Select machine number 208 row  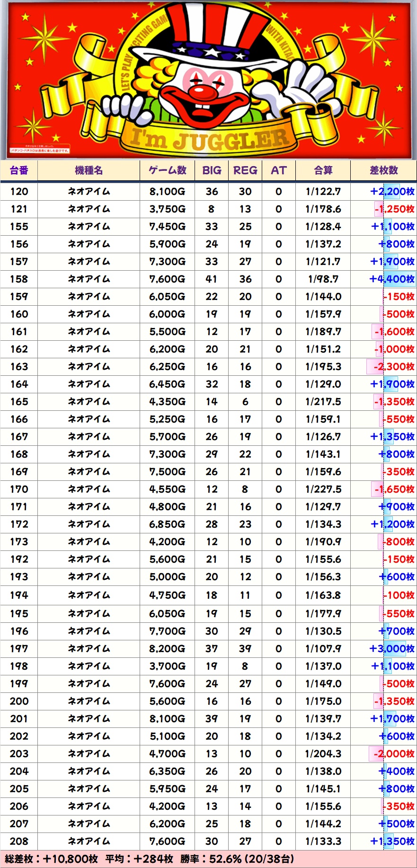[x=19, y=841]
